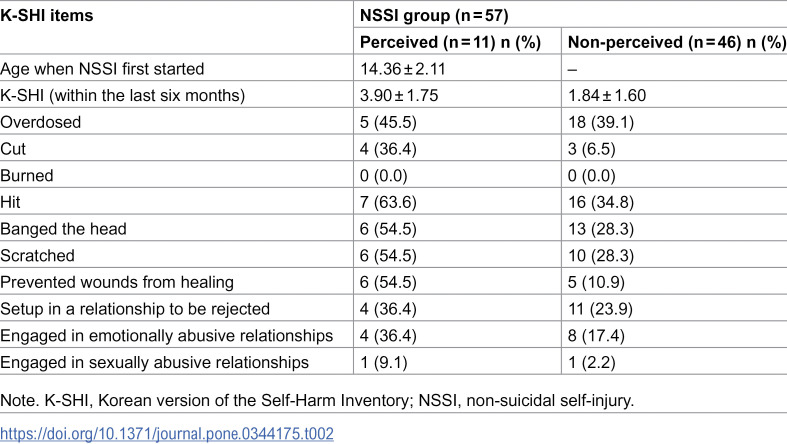The image size is (787, 444).
Task: Click the table note about K-SHI abbreviation
Action: [317, 400]
